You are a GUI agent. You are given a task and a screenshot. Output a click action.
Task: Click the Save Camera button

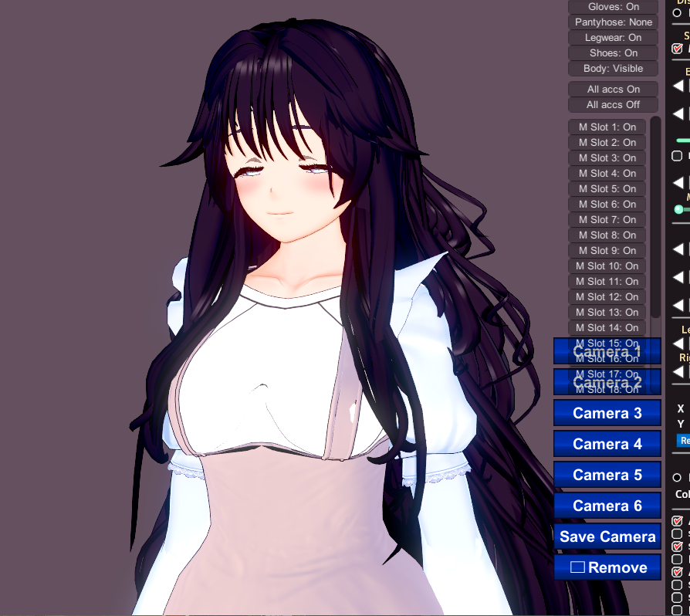607,536
